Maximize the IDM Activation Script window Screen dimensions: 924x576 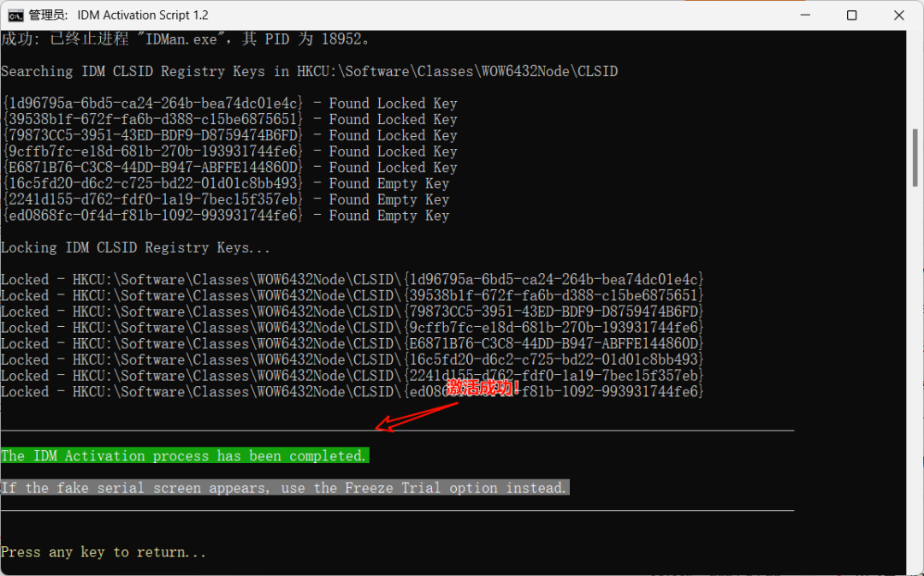tap(851, 15)
